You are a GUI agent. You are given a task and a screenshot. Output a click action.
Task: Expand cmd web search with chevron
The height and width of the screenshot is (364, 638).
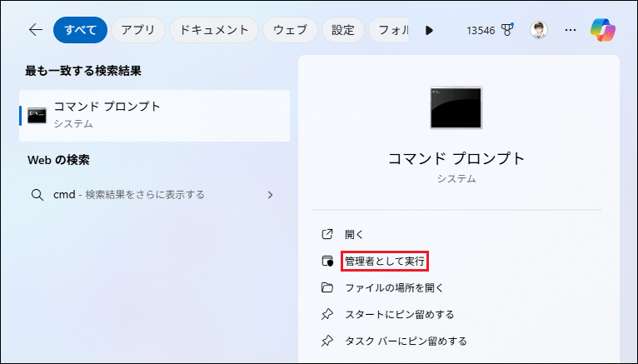(270, 195)
